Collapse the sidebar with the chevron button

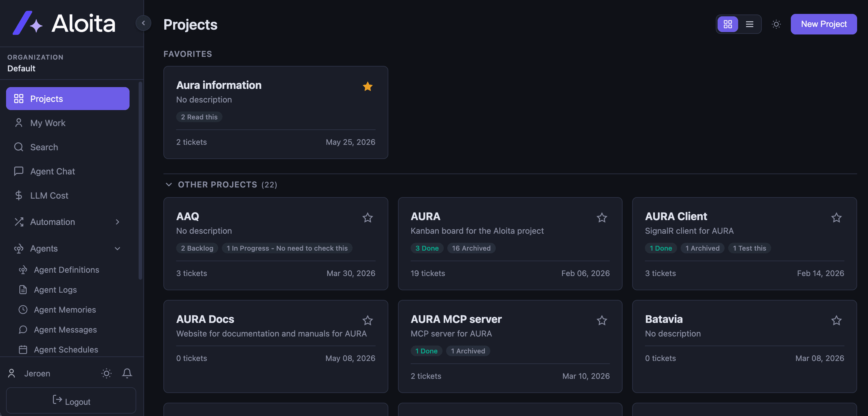point(143,23)
